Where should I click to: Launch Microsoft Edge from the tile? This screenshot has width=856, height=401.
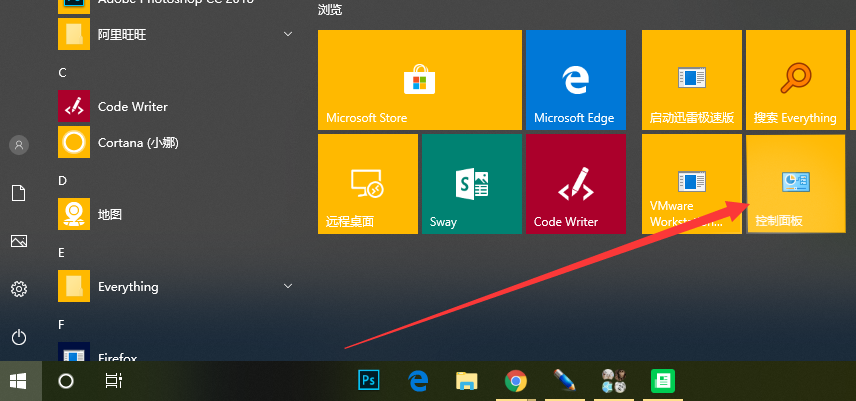pos(576,80)
